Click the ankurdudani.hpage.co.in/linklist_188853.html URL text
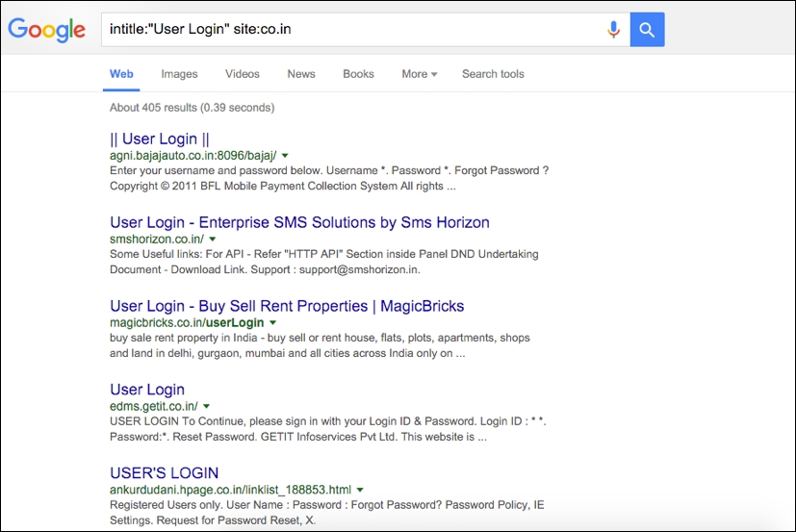796x532 pixels. pyautogui.click(x=230, y=490)
